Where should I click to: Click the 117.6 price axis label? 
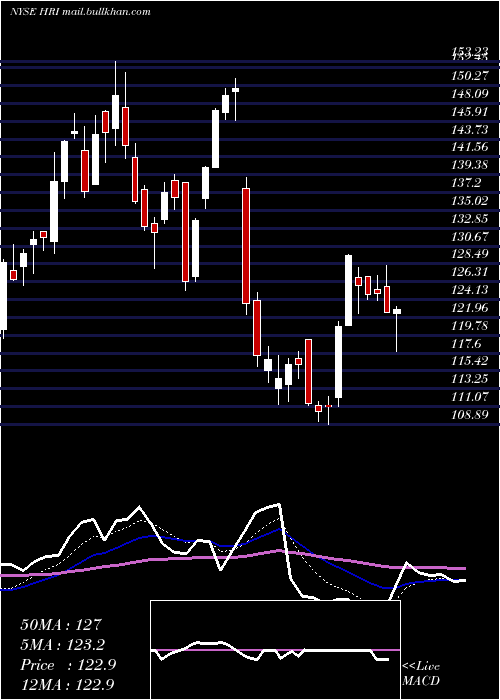467,343
